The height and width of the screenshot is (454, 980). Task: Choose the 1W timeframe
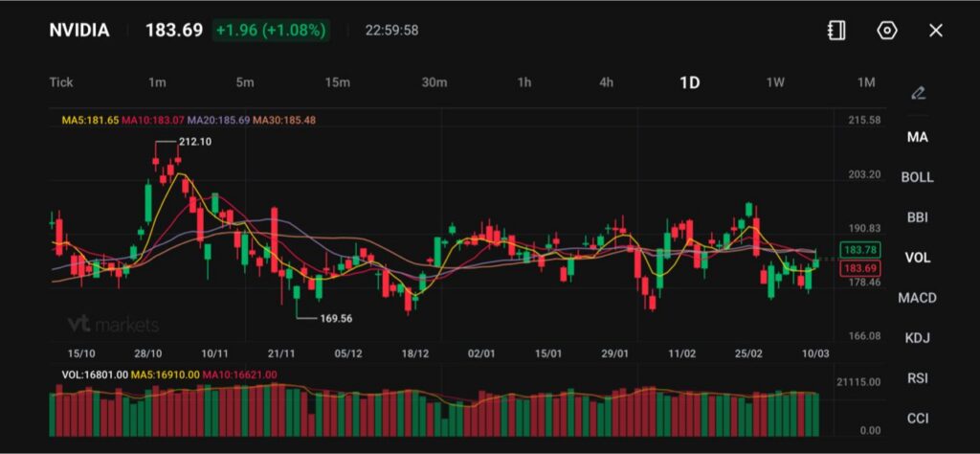775,82
